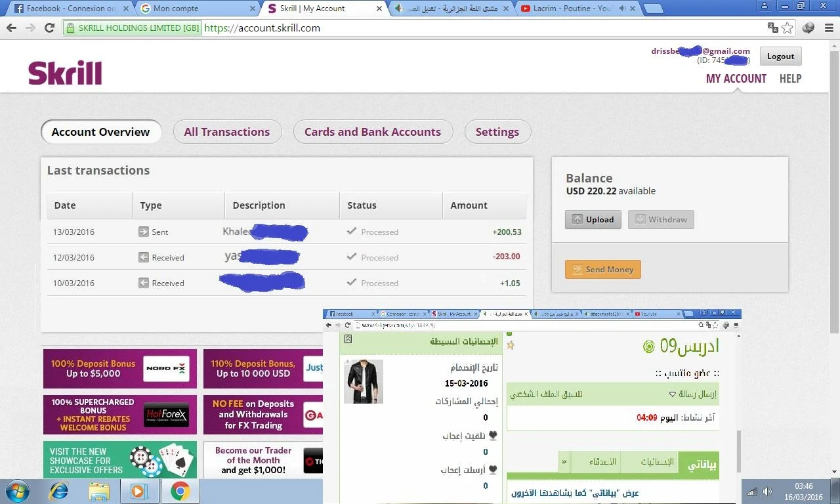Viewport: 840px width, 504px height.
Task: Click the browser back arrow
Action: (x=11, y=28)
